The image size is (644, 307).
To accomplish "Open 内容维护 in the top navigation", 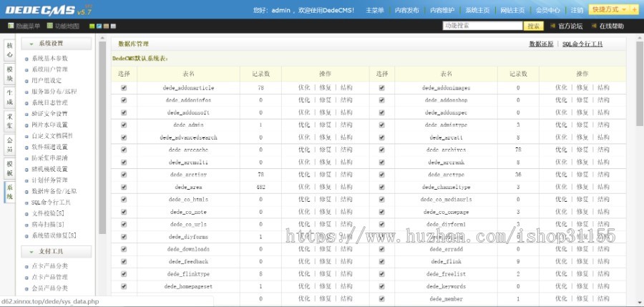I will [x=442, y=10].
